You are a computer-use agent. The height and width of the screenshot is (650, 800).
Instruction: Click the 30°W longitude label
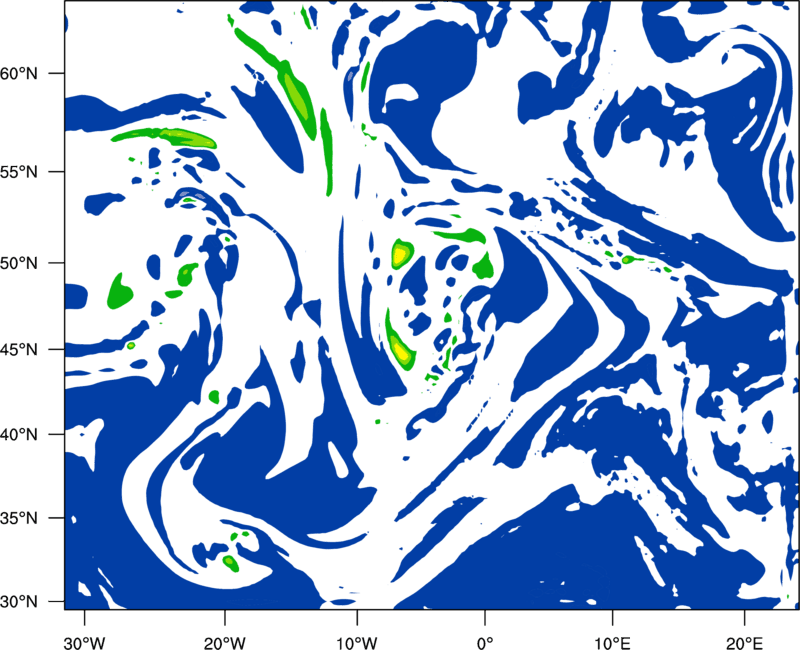click(84, 643)
